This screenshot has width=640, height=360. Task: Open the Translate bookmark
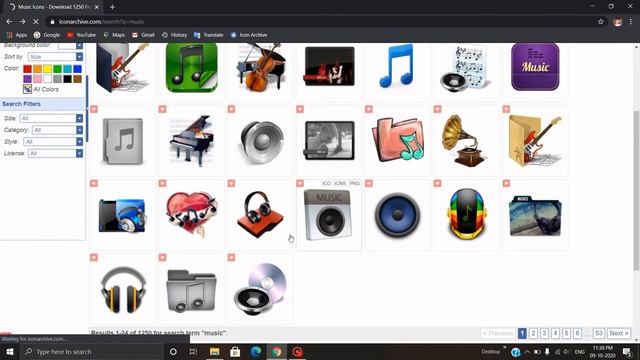(209, 35)
